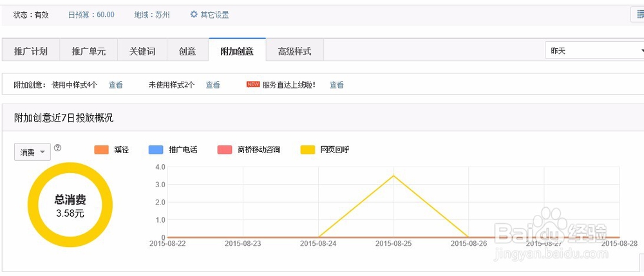Click the 2015-08-25 peak on the chart
The image size is (644, 276).
393,176
